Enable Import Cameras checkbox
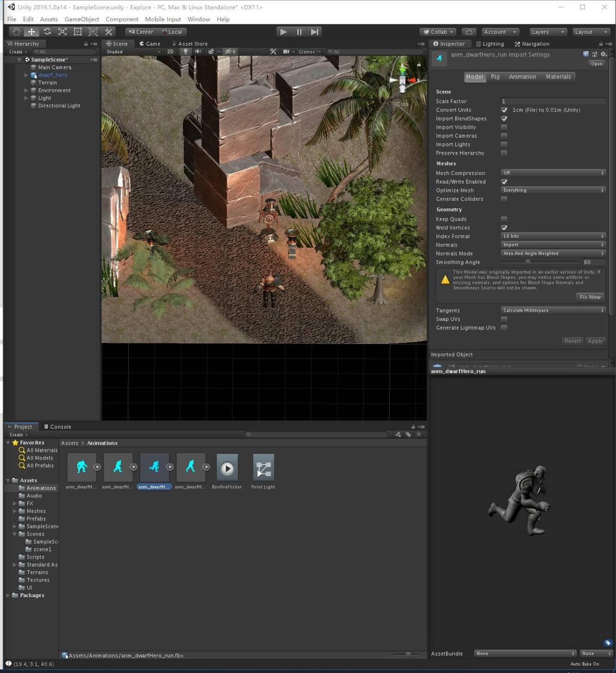 (x=504, y=136)
